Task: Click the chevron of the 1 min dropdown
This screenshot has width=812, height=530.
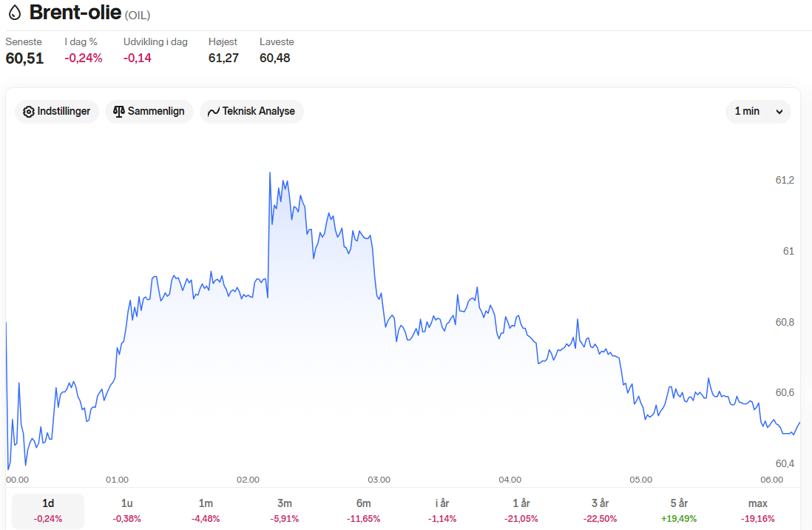Action: click(x=779, y=112)
